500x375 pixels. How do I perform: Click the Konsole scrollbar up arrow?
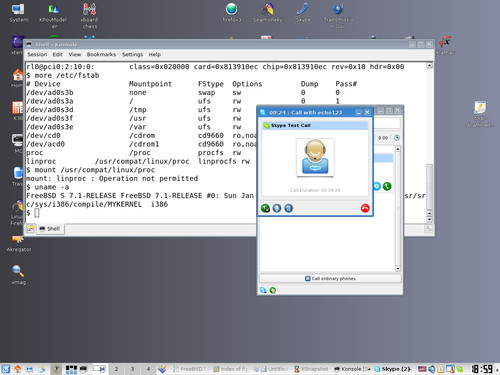click(x=430, y=65)
